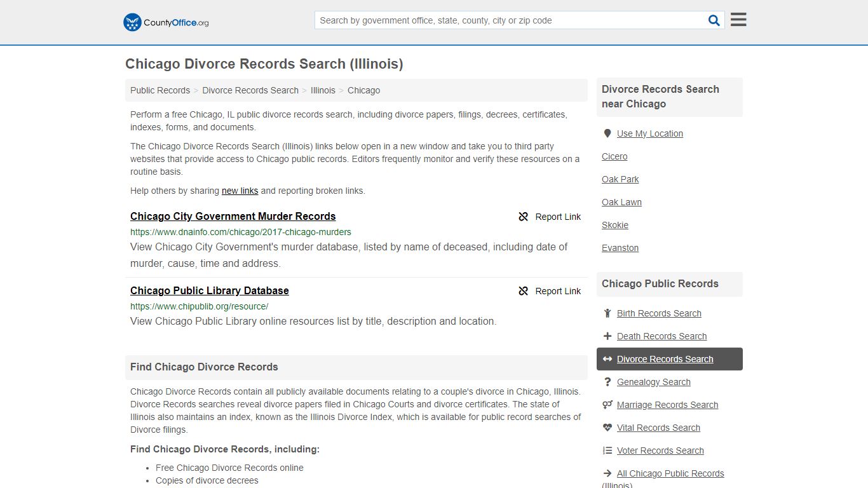Open Birth Records Search
Viewport: 868px width, 488px height.
click(x=659, y=313)
